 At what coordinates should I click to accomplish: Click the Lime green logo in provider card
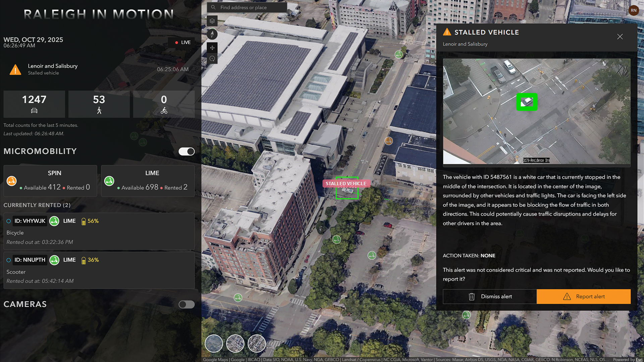click(109, 181)
